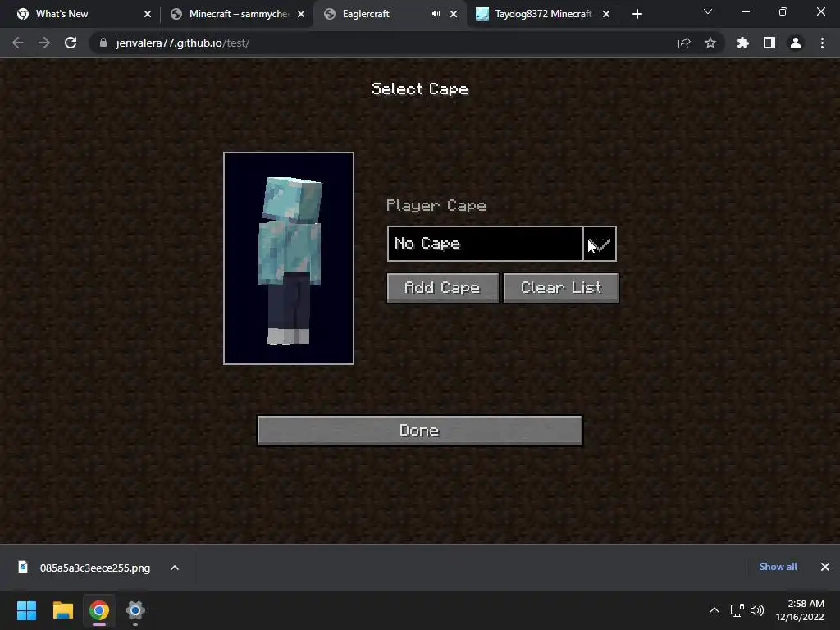Screen dimensions: 840x630
Task: Restore down the Chrome window
Action: pyautogui.click(x=783, y=11)
